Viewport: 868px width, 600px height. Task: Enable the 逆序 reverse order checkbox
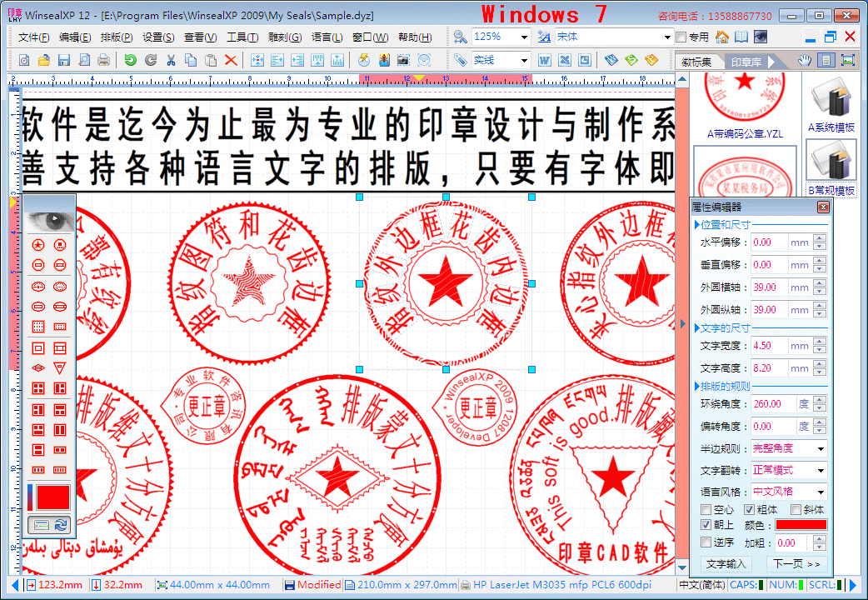pyautogui.click(x=706, y=542)
